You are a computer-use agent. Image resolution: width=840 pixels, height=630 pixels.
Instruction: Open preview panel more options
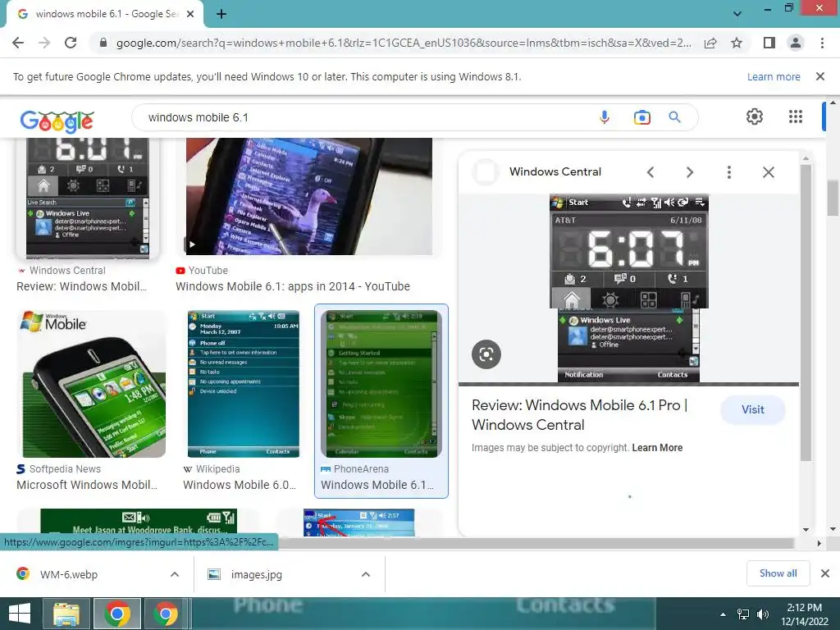(x=728, y=172)
